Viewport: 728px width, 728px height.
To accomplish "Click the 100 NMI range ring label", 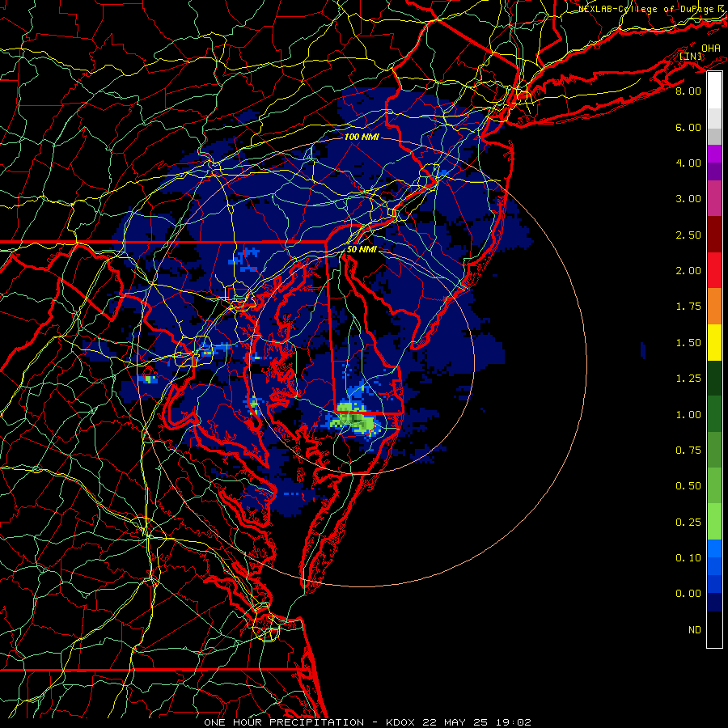I will (362, 137).
